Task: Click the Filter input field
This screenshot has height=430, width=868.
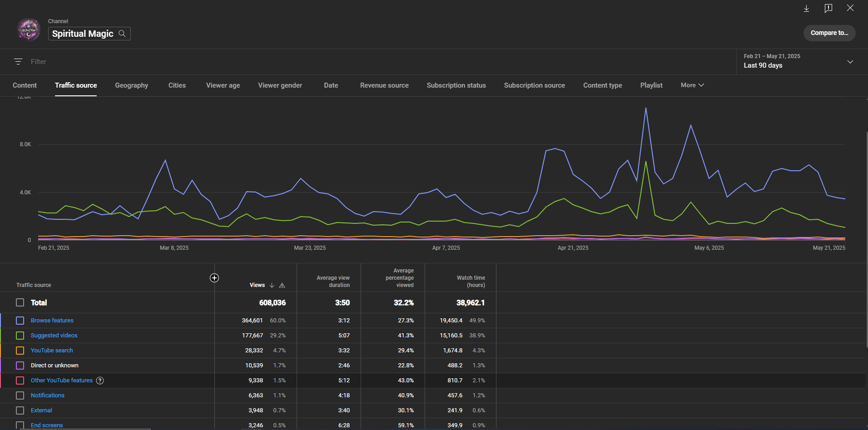Action: (x=382, y=62)
